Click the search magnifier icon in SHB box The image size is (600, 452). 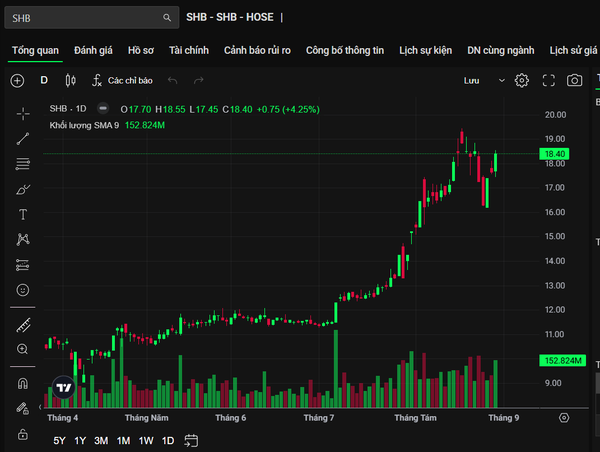(167, 18)
